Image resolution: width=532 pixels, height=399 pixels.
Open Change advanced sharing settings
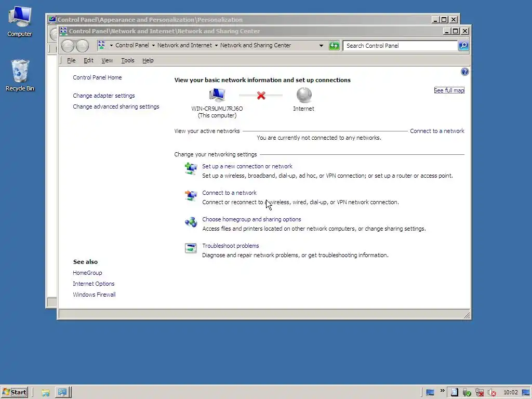click(116, 107)
